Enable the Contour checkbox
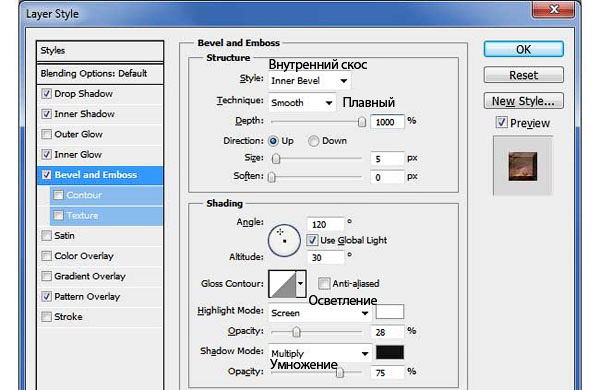The height and width of the screenshot is (390, 600). click(58, 195)
